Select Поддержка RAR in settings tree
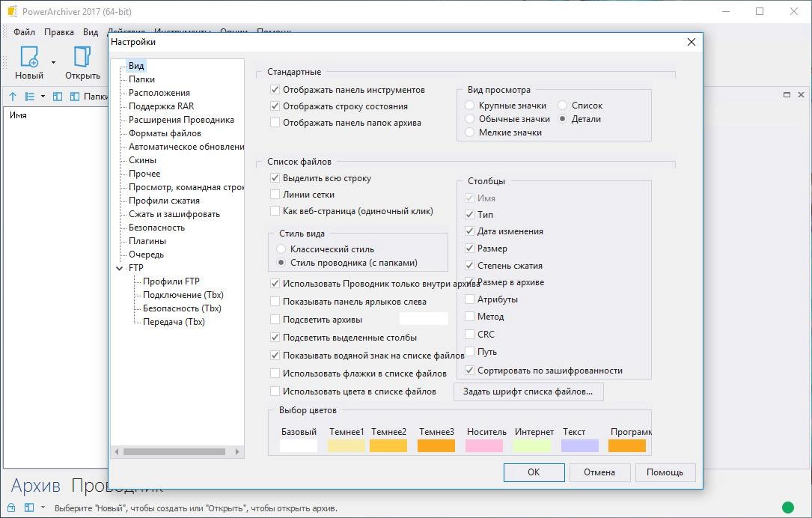 tap(161, 106)
